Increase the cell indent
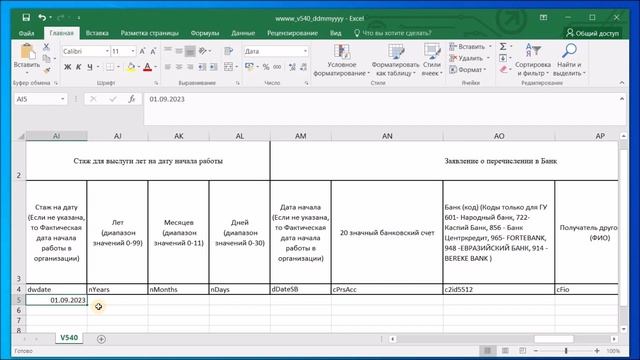Viewport: 640px width, 360px height. coord(213,67)
